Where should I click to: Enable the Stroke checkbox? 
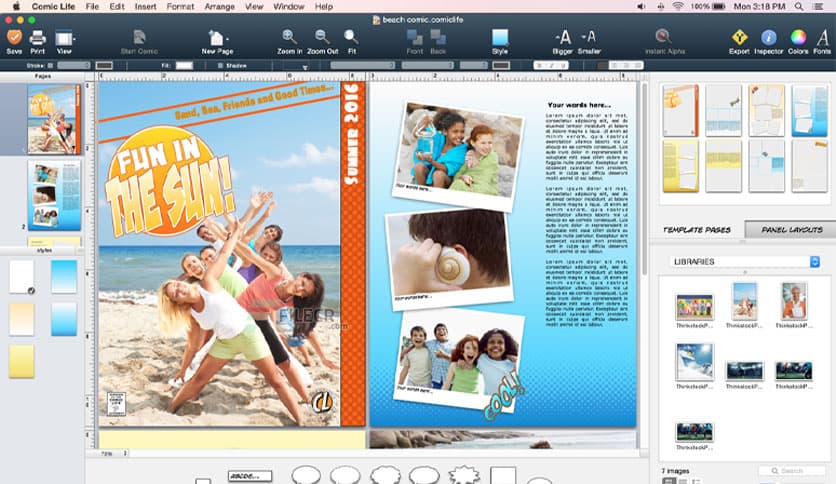click(49, 65)
